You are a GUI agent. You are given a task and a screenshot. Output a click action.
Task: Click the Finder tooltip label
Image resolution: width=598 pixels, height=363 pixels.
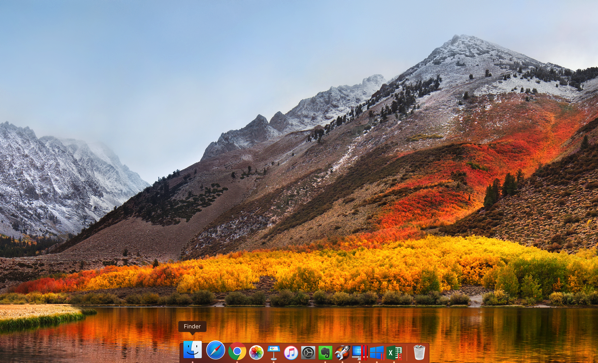click(x=192, y=326)
